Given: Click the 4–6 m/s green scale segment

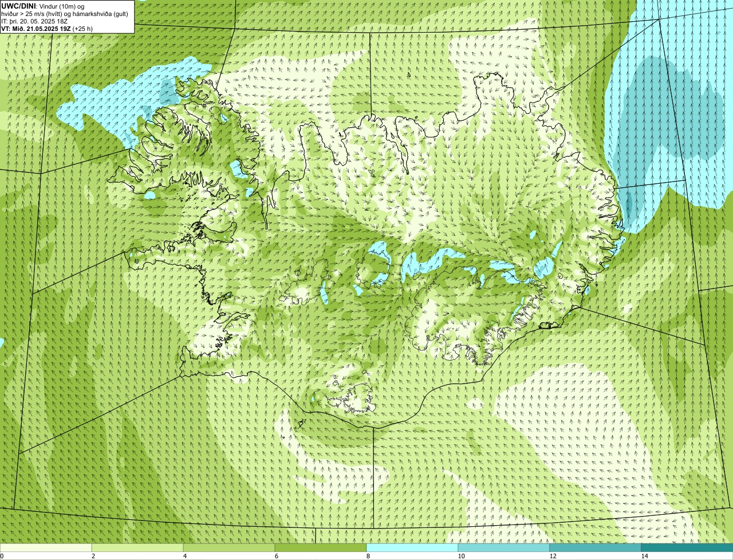Looking at the screenshot, I should tap(229, 547).
